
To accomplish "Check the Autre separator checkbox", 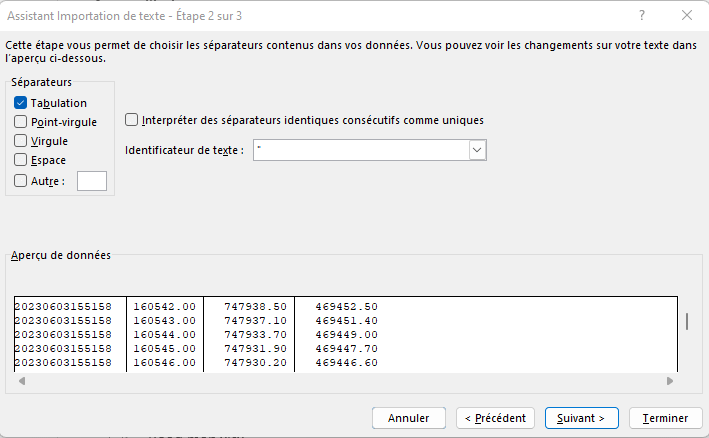I will pos(21,181).
